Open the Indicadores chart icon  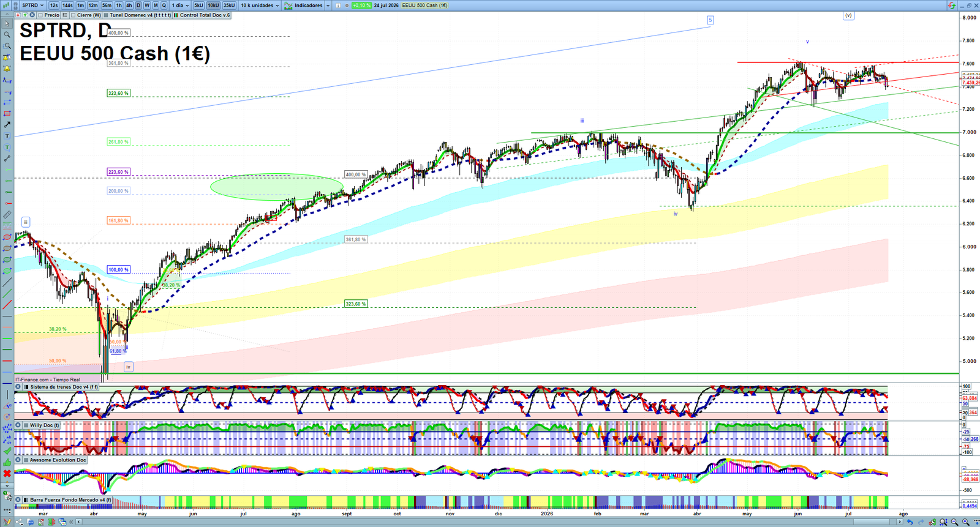(x=288, y=5)
